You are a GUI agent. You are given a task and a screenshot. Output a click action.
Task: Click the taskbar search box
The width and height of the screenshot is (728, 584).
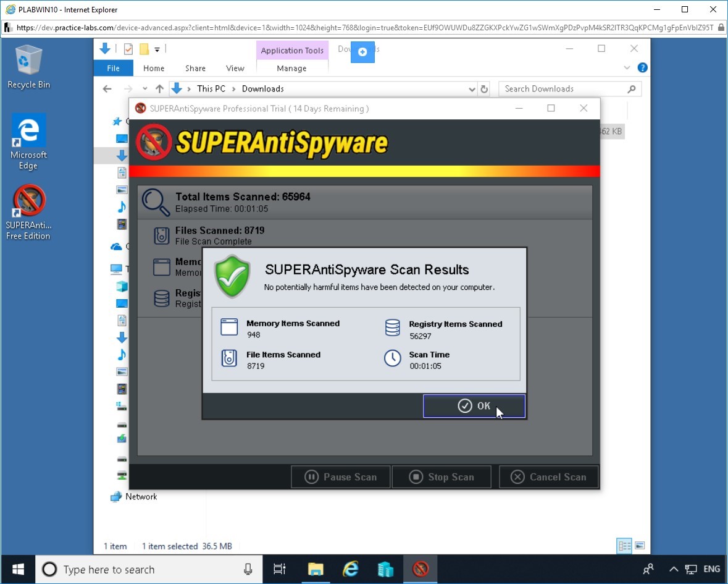pyautogui.click(x=149, y=569)
